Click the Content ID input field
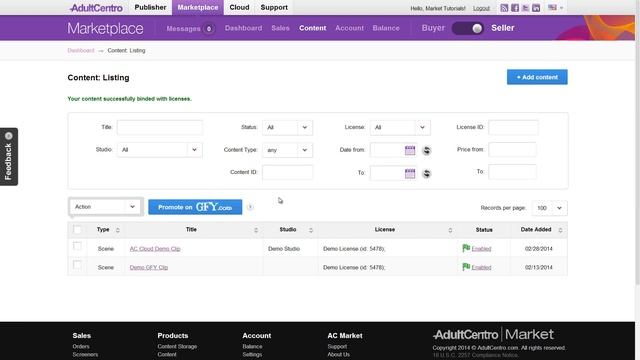 point(287,172)
